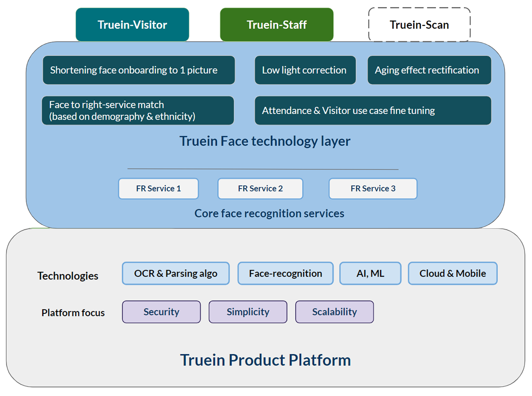Choose the Scalability focus box
532x396 pixels.
[x=334, y=312]
